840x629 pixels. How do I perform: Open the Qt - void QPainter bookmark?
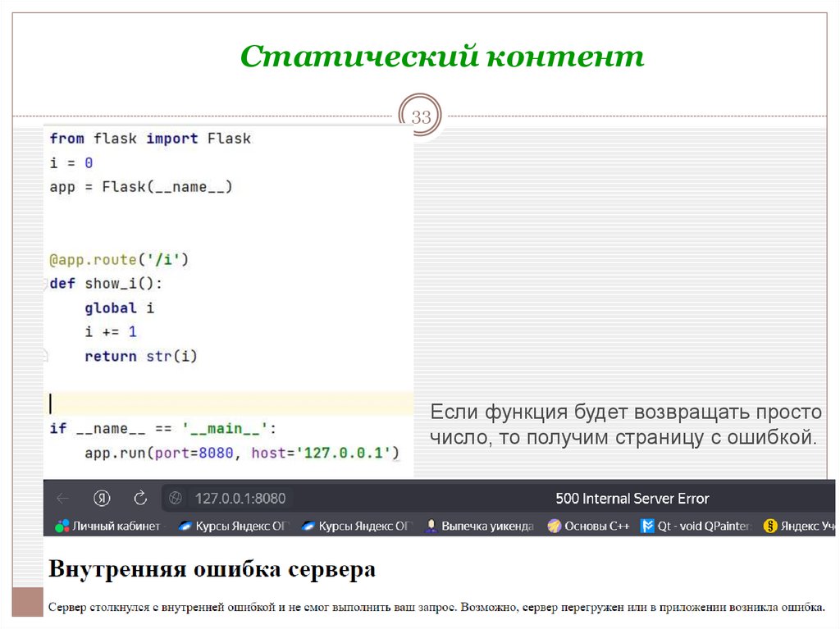pyautogui.click(x=696, y=526)
